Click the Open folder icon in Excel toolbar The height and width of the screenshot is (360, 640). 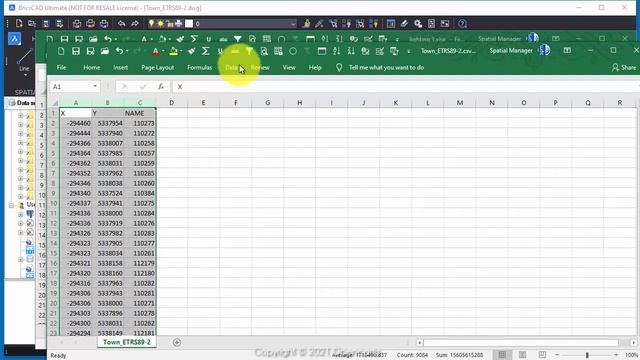pyautogui.click(x=105, y=51)
